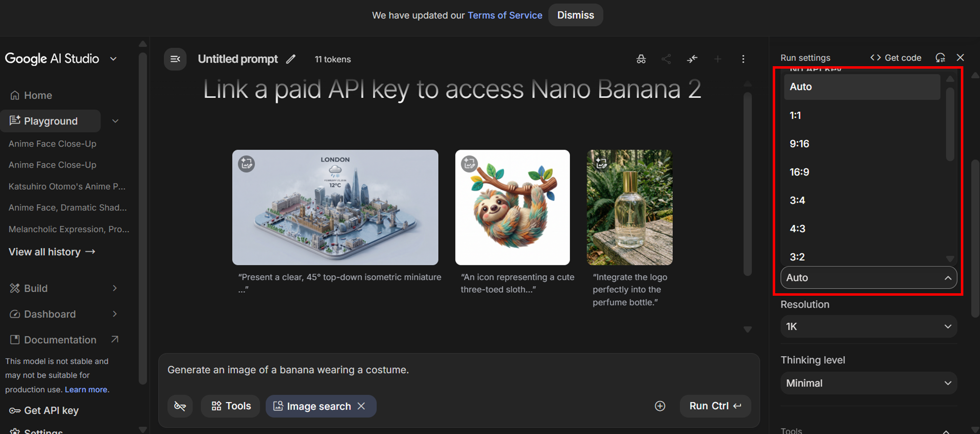Click the compare mode arrows icon
Screen dimensions: 980x434
pyautogui.click(x=692, y=59)
